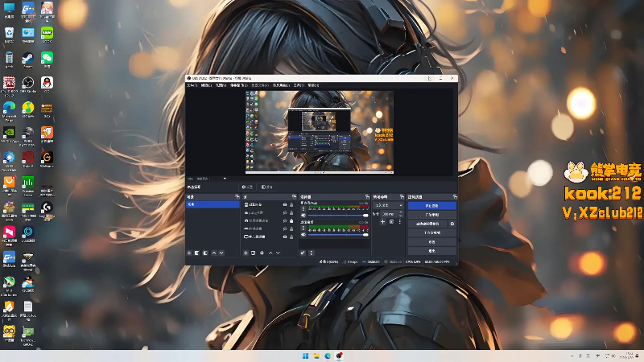Move the scene up in Scenes dock
The width and height of the screenshot is (644, 362).
pos(214,253)
